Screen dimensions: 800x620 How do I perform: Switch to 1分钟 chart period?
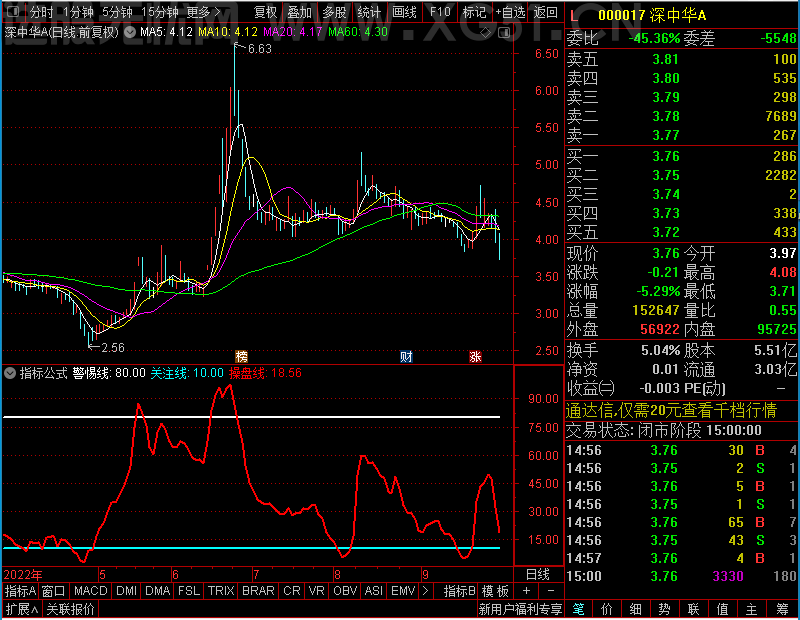[79, 12]
